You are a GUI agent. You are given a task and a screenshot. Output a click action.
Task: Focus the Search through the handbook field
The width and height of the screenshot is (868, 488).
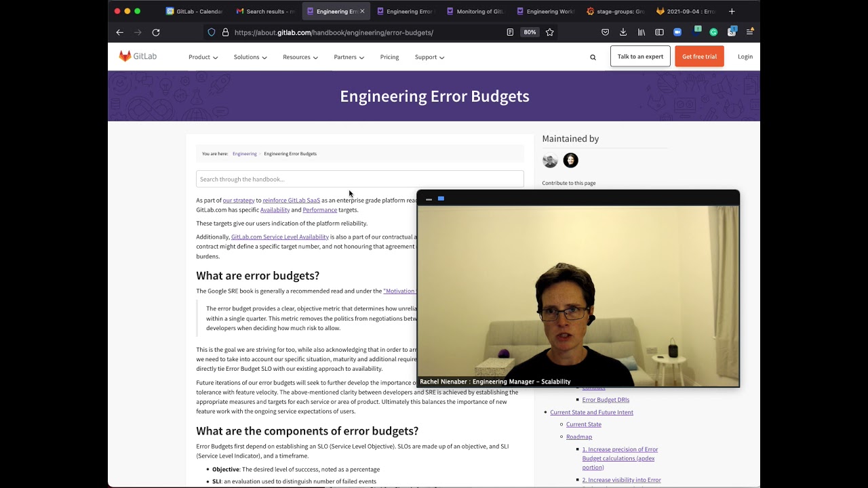click(x=360, y=179)
